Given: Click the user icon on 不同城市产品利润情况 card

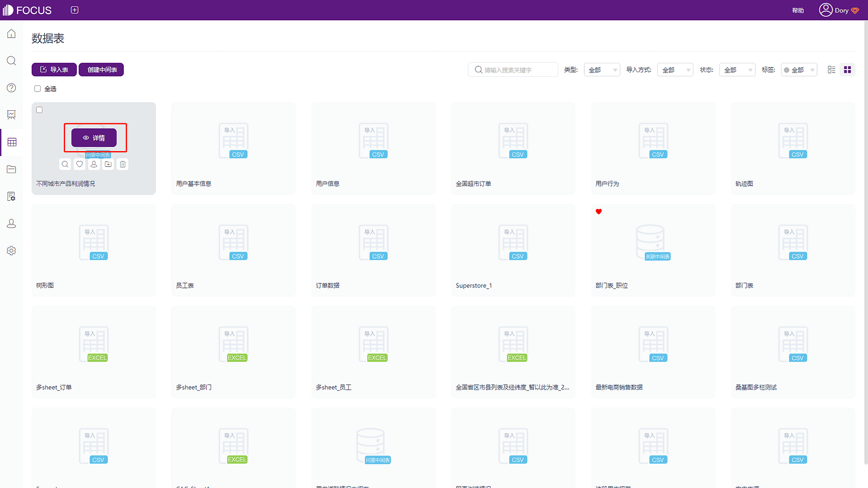Looking at the screenshot, I should [x=94, y=164].
